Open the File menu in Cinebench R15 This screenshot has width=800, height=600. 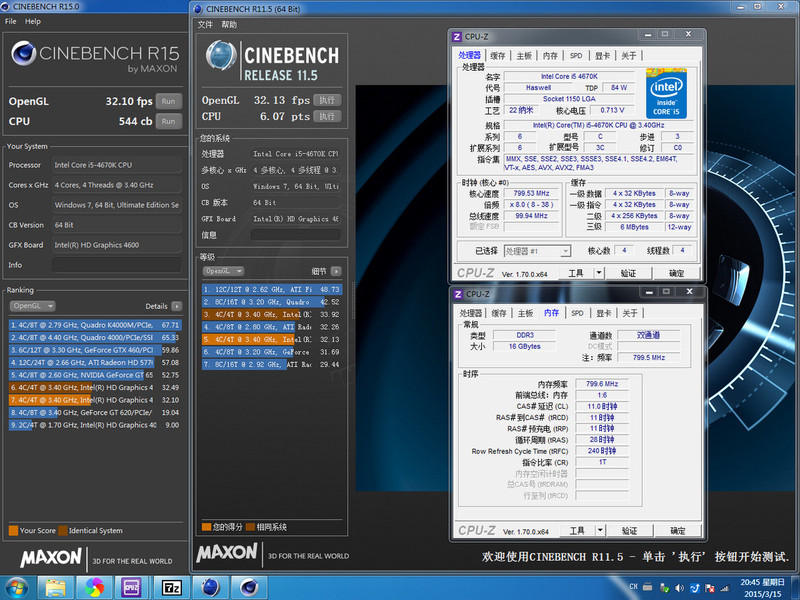pyautogui.click(x=9, y=21)
